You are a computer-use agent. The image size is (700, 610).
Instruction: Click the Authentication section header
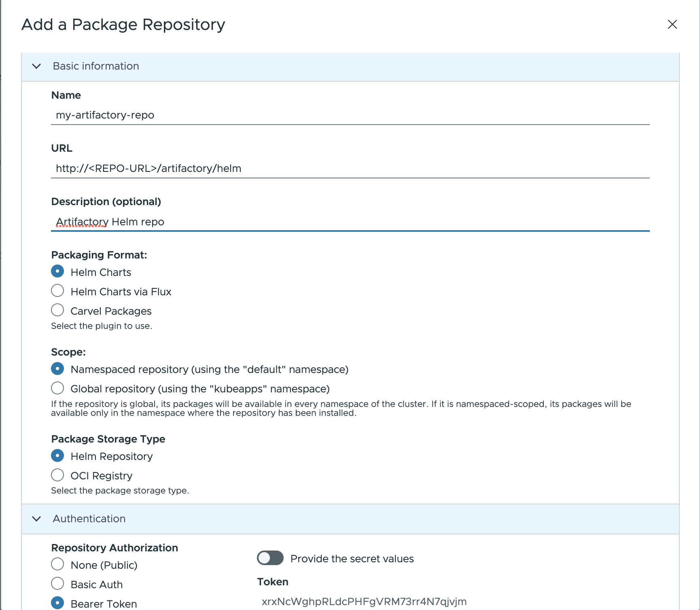(x=89, y=519)
